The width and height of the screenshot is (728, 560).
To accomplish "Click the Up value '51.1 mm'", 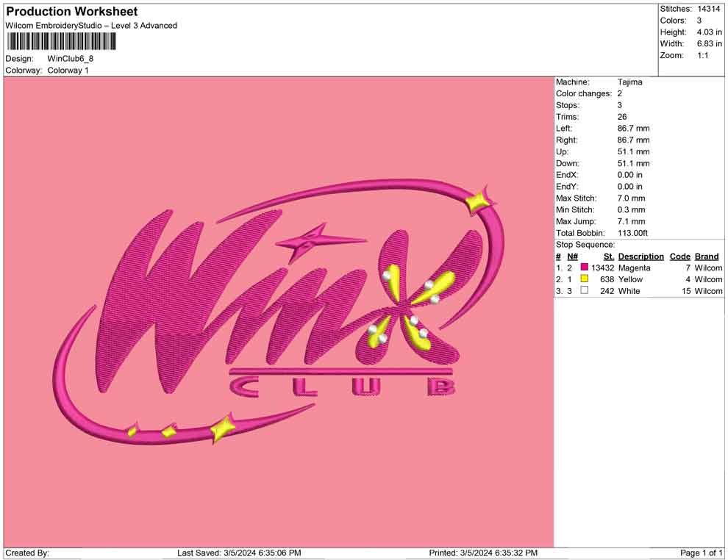I will click(x=633, y=151).
